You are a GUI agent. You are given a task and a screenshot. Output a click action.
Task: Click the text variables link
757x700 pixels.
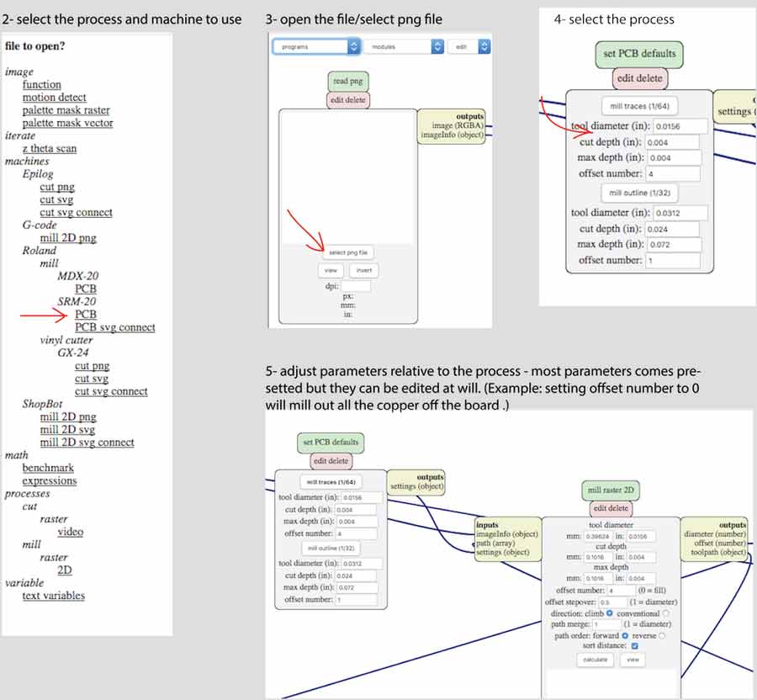(53, 596)
